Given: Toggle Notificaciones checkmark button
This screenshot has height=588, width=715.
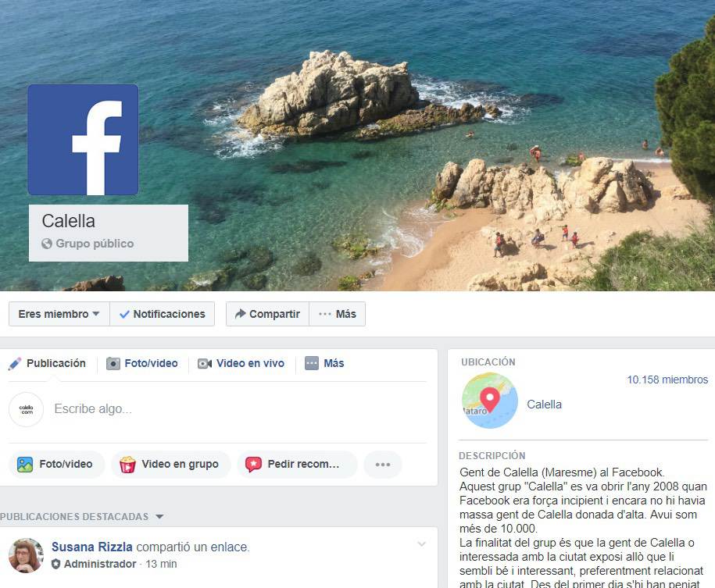Looking at the screenshot, I should coord(163,314).
